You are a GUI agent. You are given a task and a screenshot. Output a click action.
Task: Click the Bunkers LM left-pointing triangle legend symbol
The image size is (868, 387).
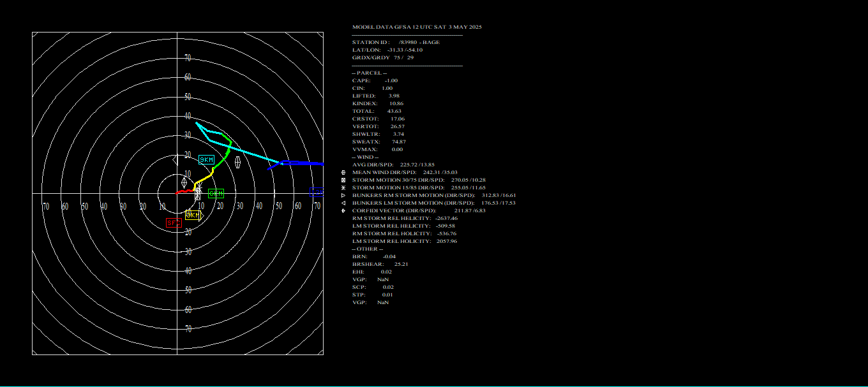click(344, 203)
